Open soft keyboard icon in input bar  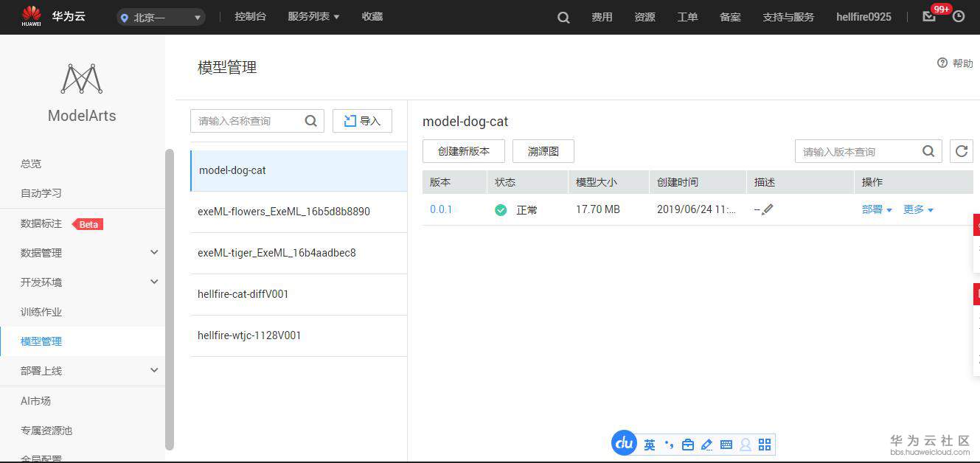[x=726, y=445]
